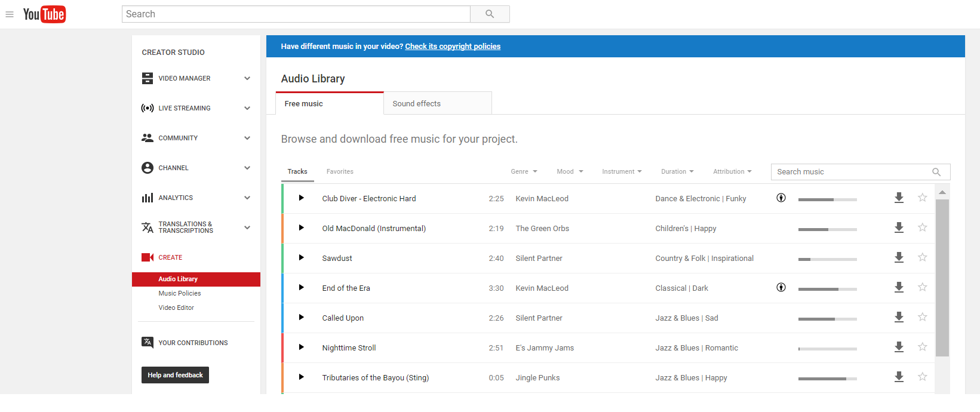Select the Favorites tab
Image resolution: width=980 pixels, height=412 pixels.
(340, 171)
